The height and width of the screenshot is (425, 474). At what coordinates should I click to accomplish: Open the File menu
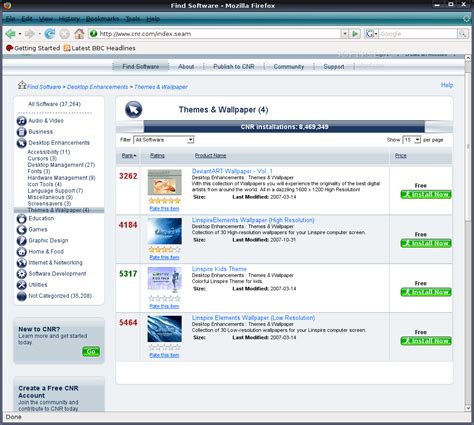(x=10, y=19)
